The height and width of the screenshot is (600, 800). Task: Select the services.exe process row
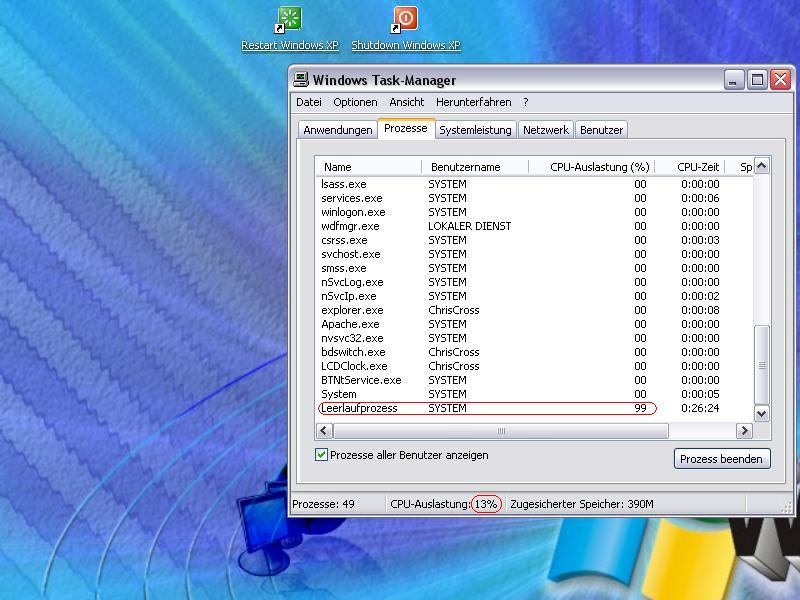[x=534, y=198]
